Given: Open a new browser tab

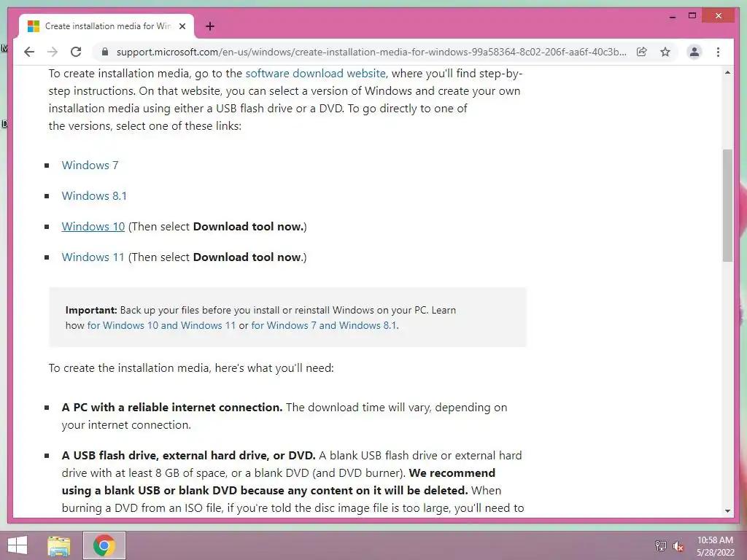Looking at the screenshot, I should (209, 26).
